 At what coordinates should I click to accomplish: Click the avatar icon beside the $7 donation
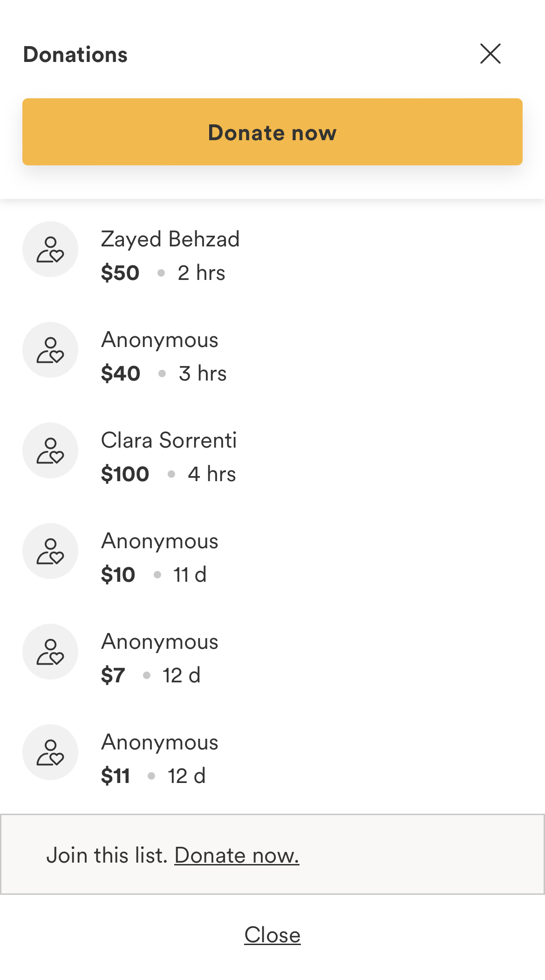pyautogui.click(x=50, y=652)
